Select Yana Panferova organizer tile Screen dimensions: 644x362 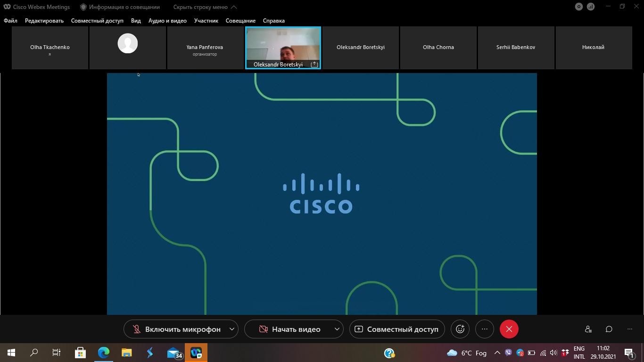[x=205, y=48]
